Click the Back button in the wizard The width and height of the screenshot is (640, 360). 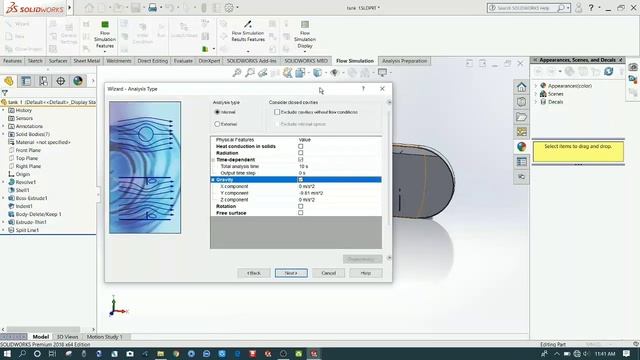click(254, 273)
